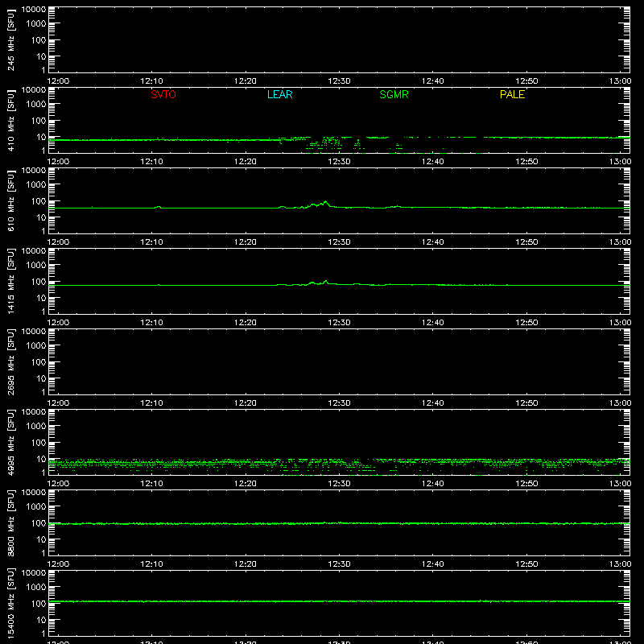
Task: Click the 100 y-axis label of the 610 MHz panel
Action: tap(39, 201)
